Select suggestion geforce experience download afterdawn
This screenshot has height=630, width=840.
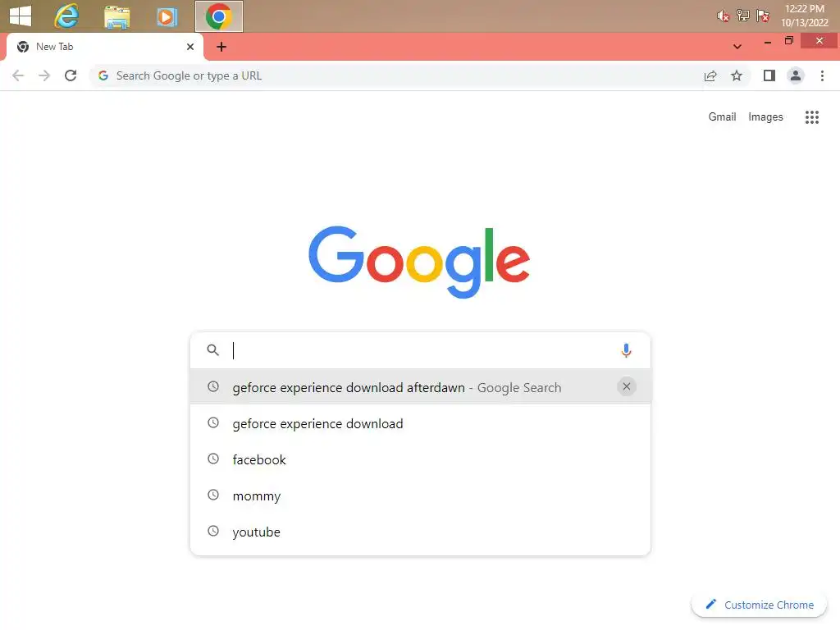tap(421, 387)
